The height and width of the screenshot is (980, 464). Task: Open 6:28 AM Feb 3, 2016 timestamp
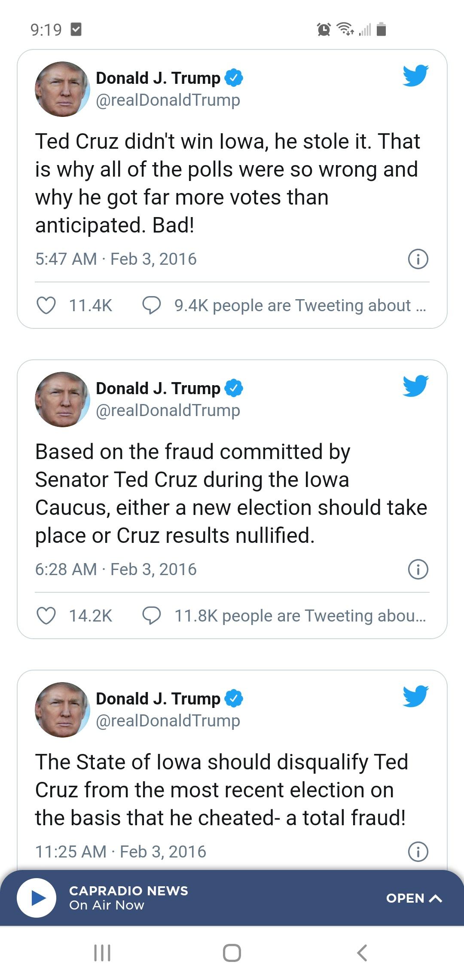(116, 570)
